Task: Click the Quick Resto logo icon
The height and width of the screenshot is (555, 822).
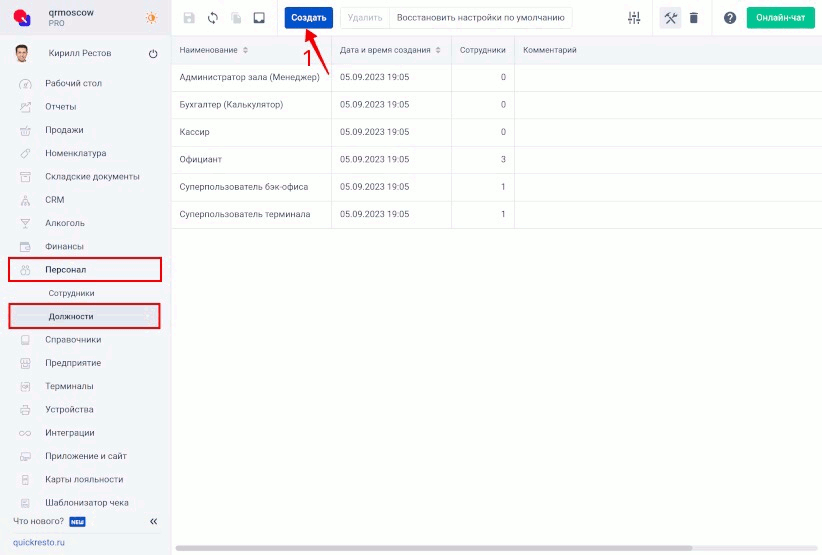Action: coord(22,17)
